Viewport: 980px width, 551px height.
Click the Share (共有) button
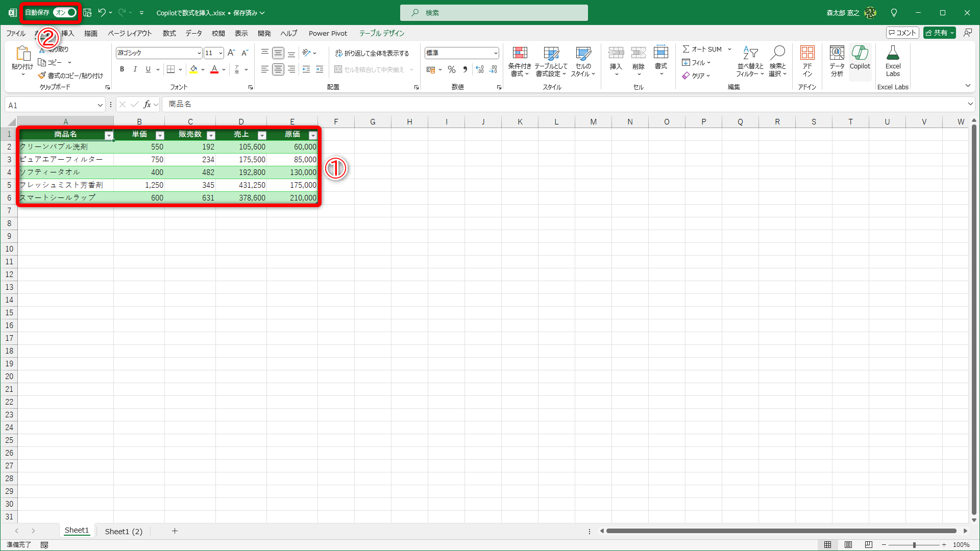coord(937,33)
